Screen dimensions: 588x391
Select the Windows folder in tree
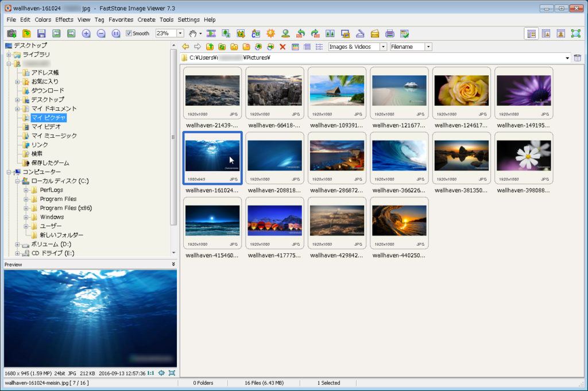click(52, 217)
